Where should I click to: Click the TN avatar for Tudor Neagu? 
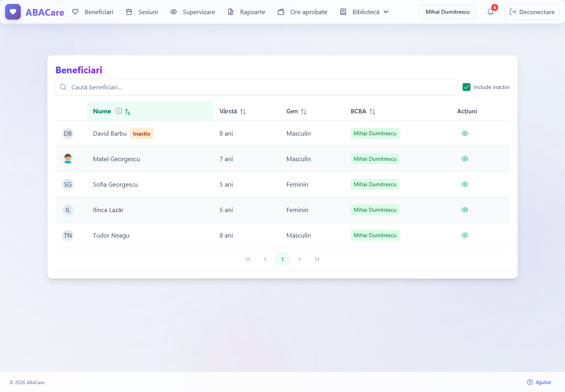68,235
